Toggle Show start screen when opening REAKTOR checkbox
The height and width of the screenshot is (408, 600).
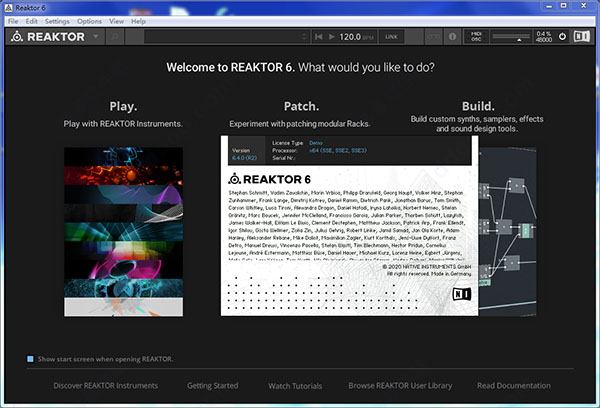coord(30,359)
